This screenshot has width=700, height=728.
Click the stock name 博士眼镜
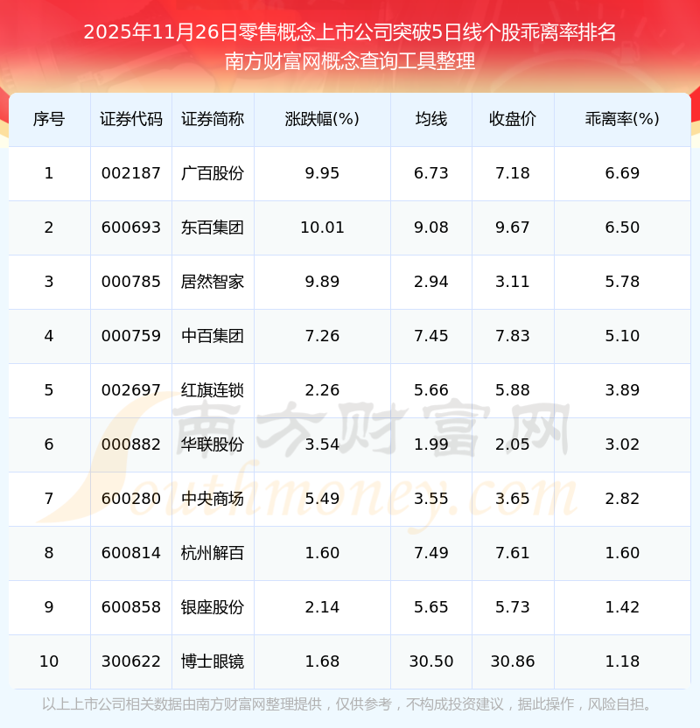(x=213, y=661)
